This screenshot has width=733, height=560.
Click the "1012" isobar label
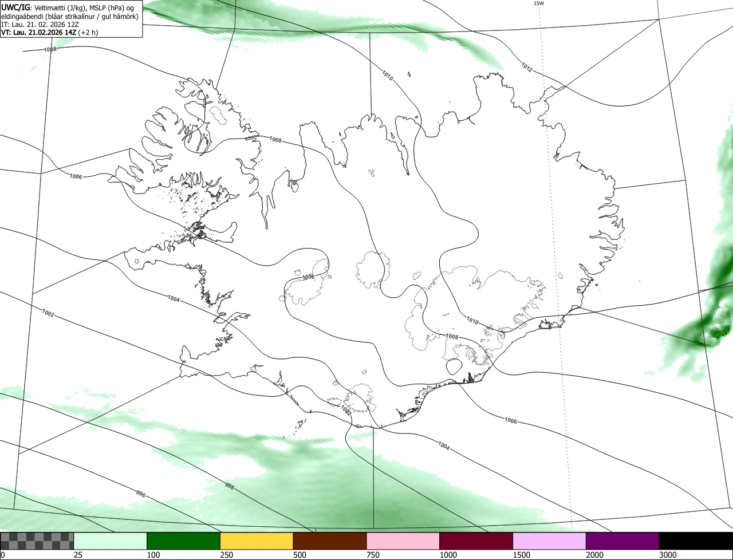[527, 68]
